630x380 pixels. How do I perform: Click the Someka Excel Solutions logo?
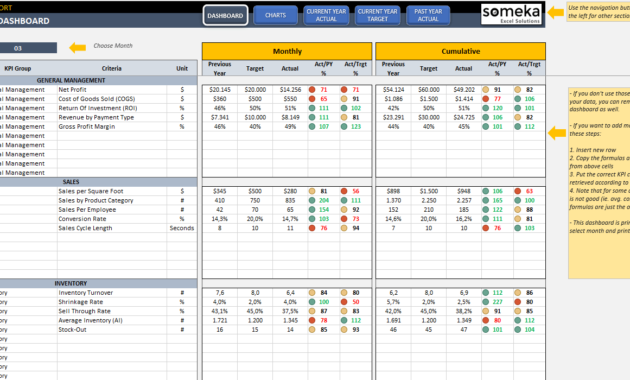(x=511, y=14)
